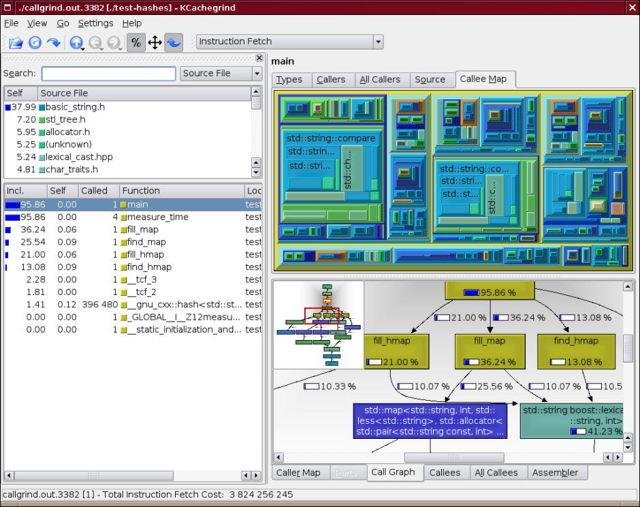
Task: Select the __tcf_2 function row
Action: (133, 292)
